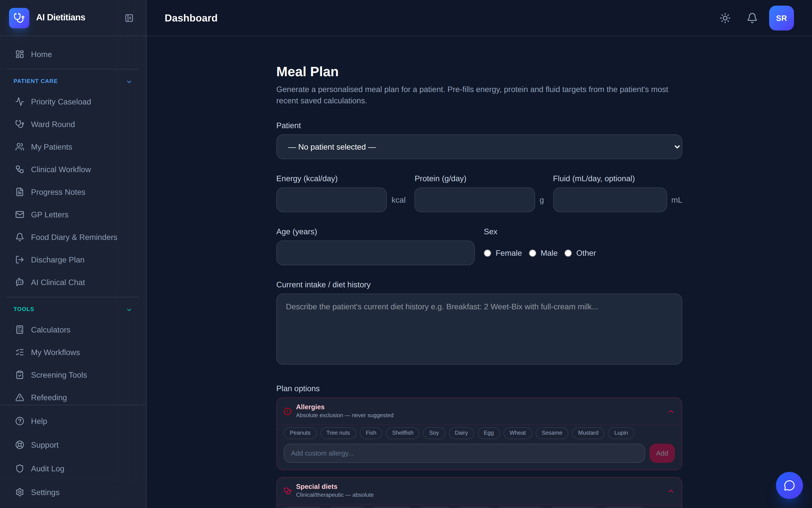Viewport: 812px width, 508px height.
Task: Select the Male radio button
Action: (x=533, y=253)
